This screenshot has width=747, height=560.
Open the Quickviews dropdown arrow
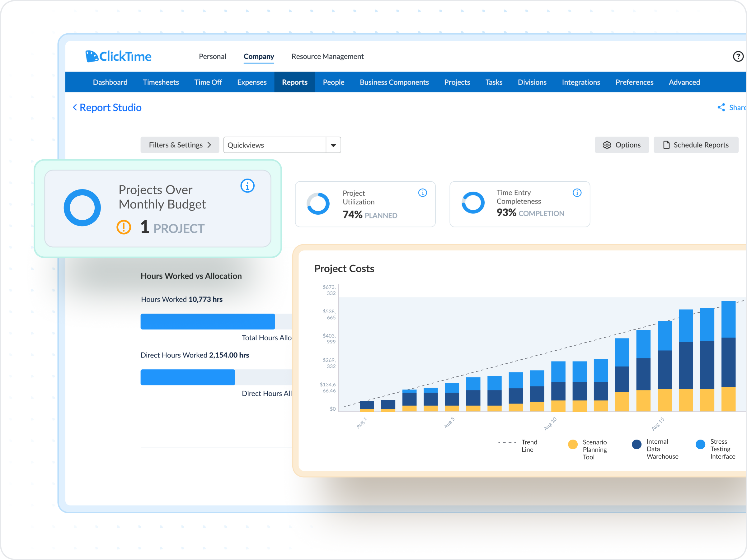coord(333,145)
